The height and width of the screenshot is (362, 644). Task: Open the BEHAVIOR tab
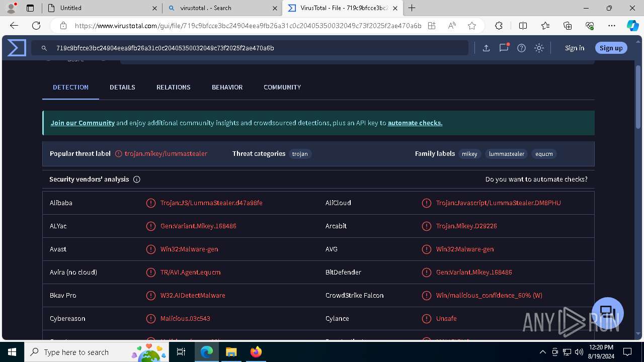click(x=227, y=87)
